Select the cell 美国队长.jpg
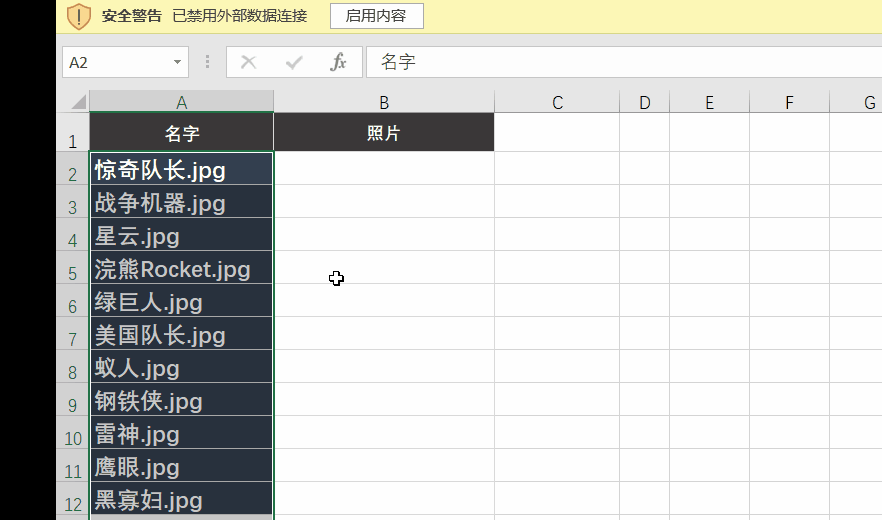 click(181, 334)
